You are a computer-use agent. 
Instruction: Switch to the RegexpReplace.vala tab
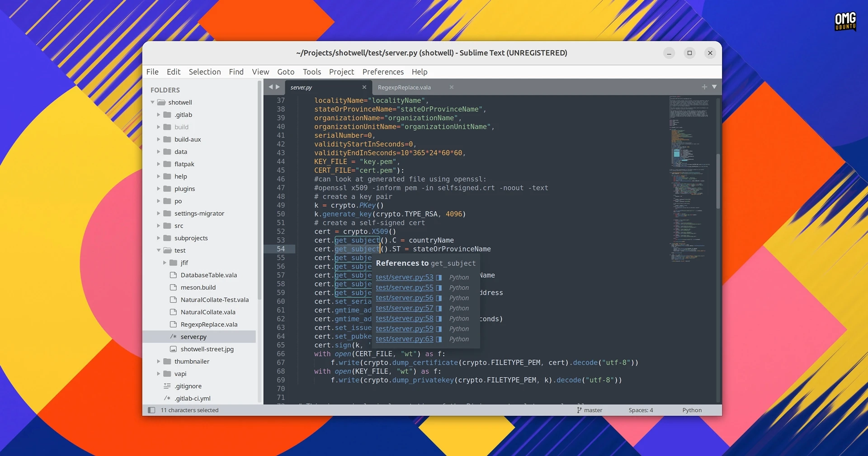404,87
